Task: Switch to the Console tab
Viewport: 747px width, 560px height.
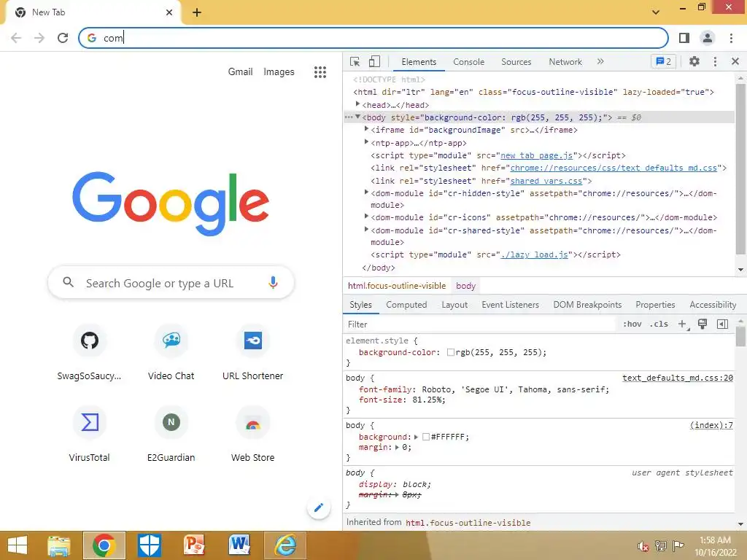Action: point(469,62)
